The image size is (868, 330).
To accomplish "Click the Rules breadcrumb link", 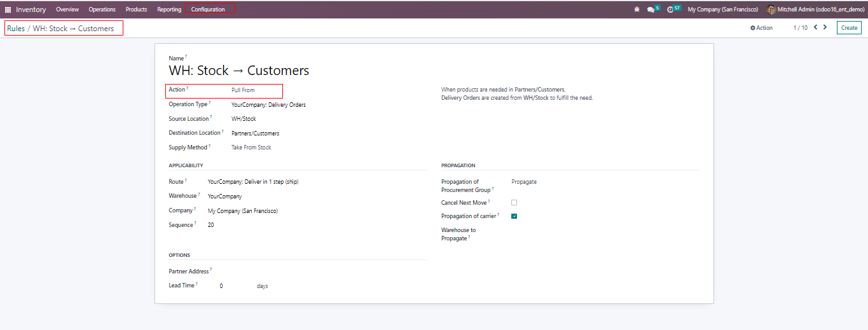I will tap(16, 29).
